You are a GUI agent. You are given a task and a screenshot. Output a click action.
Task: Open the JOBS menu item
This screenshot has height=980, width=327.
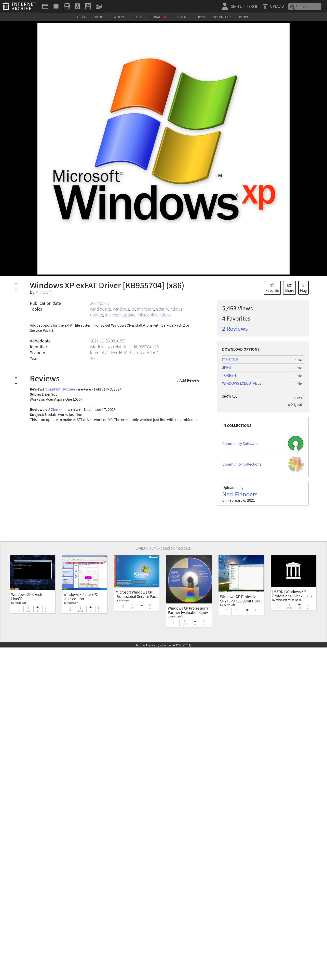click(201, 17)
